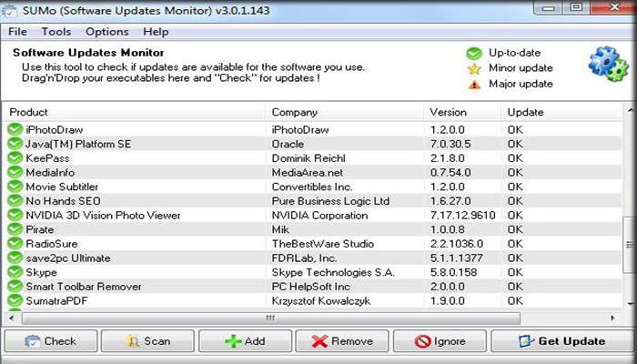The width and height of the screenshot is (637, 364).
Task: Click company 'Convertibles Inc.'
Action: (312, 187)
